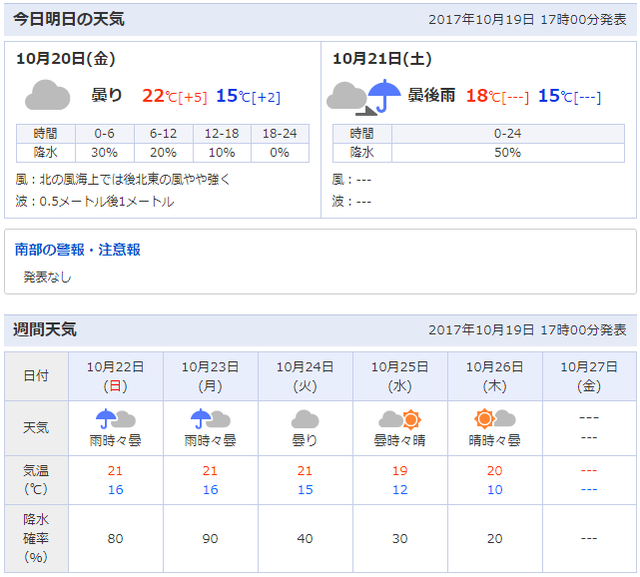Click the 晴時々曇 label under 10月26日

pos(495,440)
